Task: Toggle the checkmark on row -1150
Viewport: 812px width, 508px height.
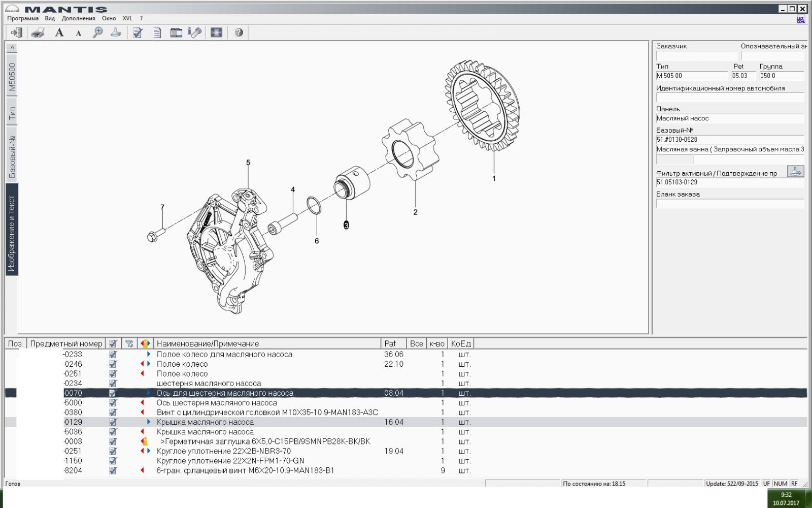Action: (x=113, y=461)
